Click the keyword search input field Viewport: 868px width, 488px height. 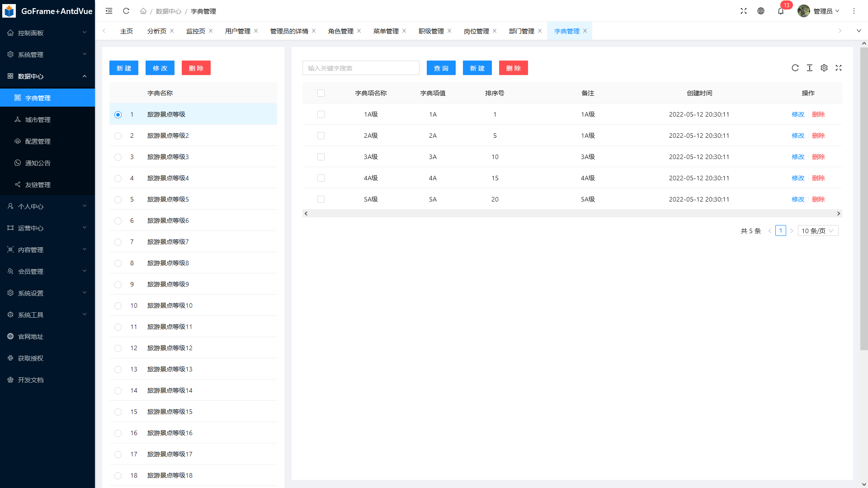coord(361,68)
